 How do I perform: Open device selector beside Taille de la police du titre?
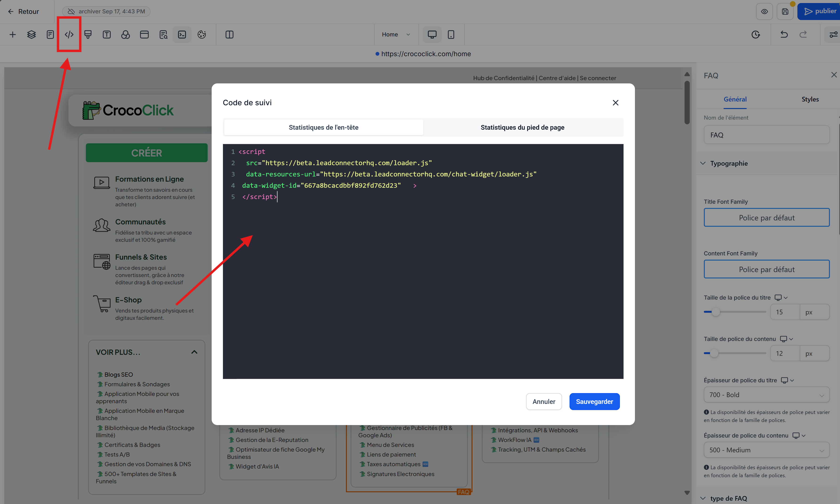[x=781, y=297]
